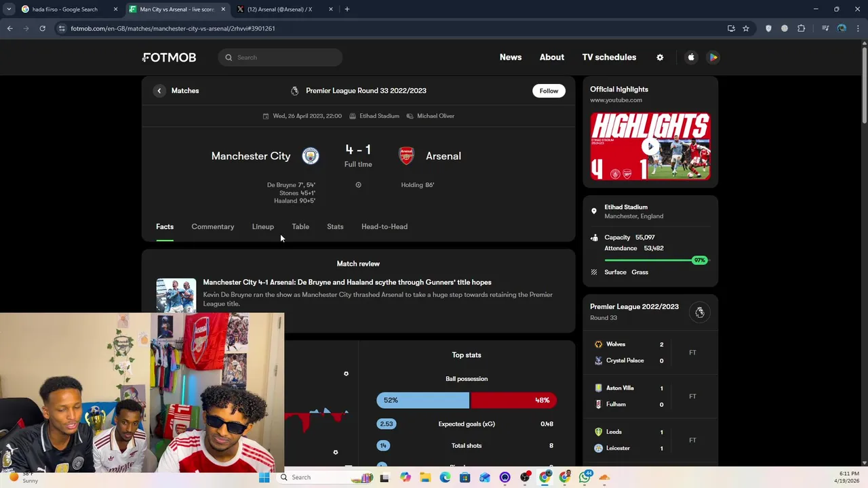Image resolution: width=868 pixels, height=488 pixels.
Task: Click the Arsenal crest
Action: pos(406,156)
